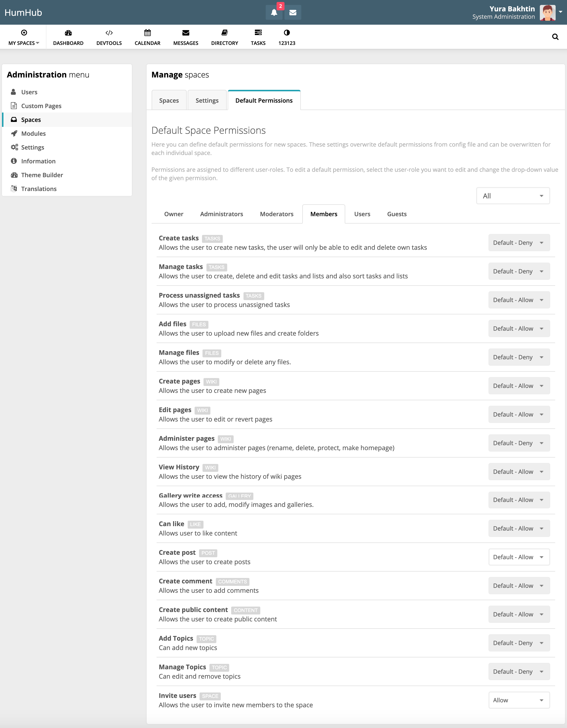The height and width of the screenshot is (728, 567).
Task: Open the Tasks icon in navigation
Action: tap(258, 37)
